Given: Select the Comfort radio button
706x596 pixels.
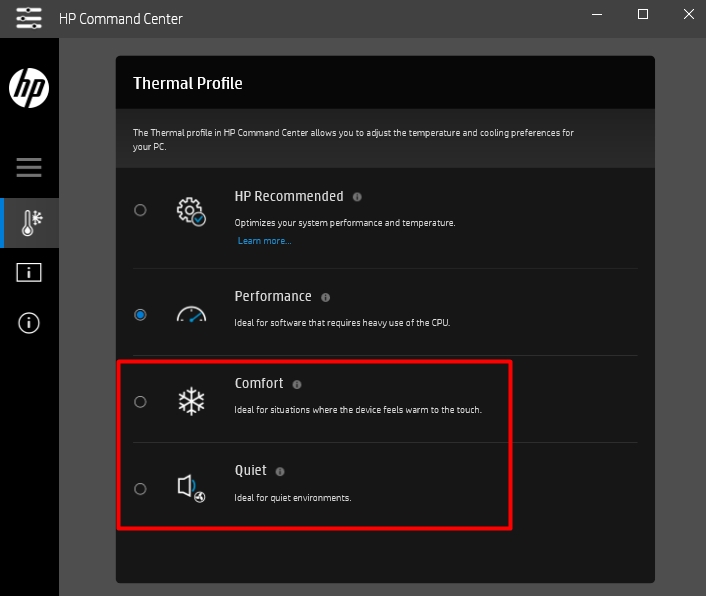Looking at the screenshot, I should point(140,402).
